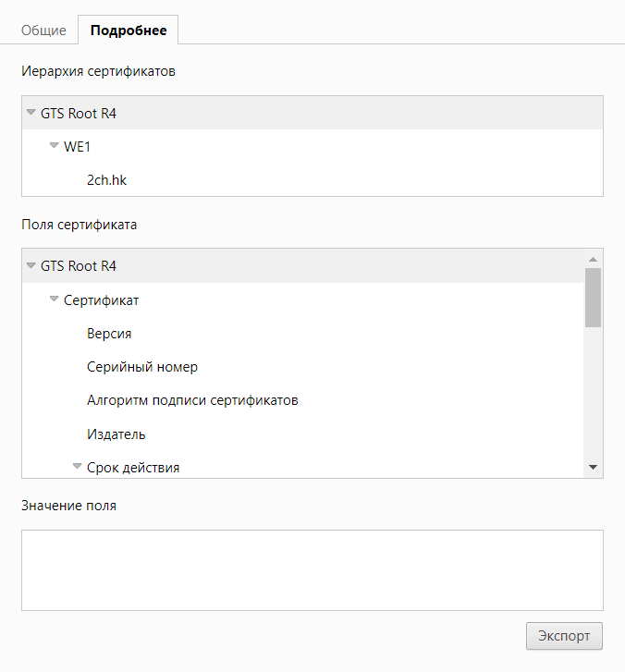Select the Сертификат tree item
Screen dimensions: 625x672
click(102, 299)
